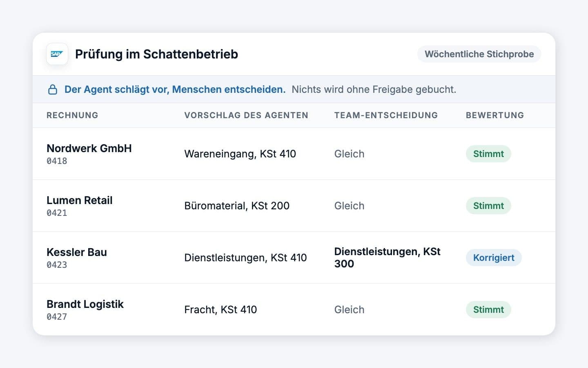Image resolution: width=588 pixels, height=368 pixels.
Task: Click the notice 'Der Agent schlägt vor, Menschen entscheiden.'
Action: click(x=175, y=90)
